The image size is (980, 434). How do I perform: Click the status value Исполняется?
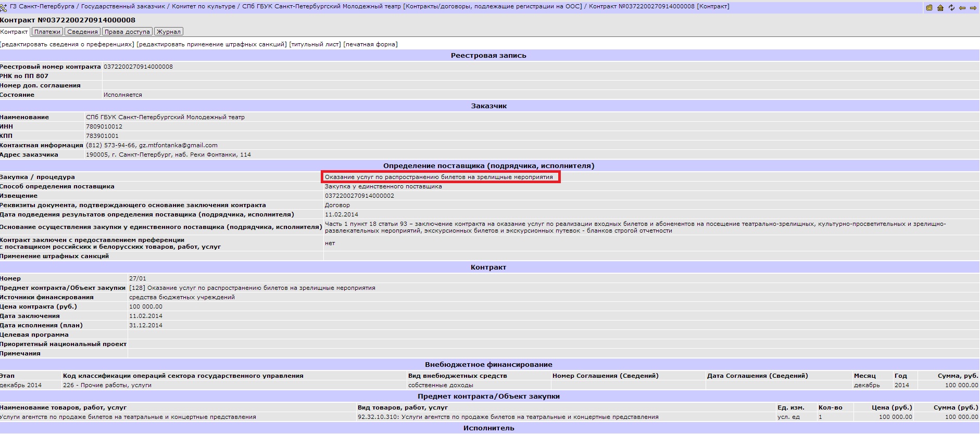tap(122, 95)
